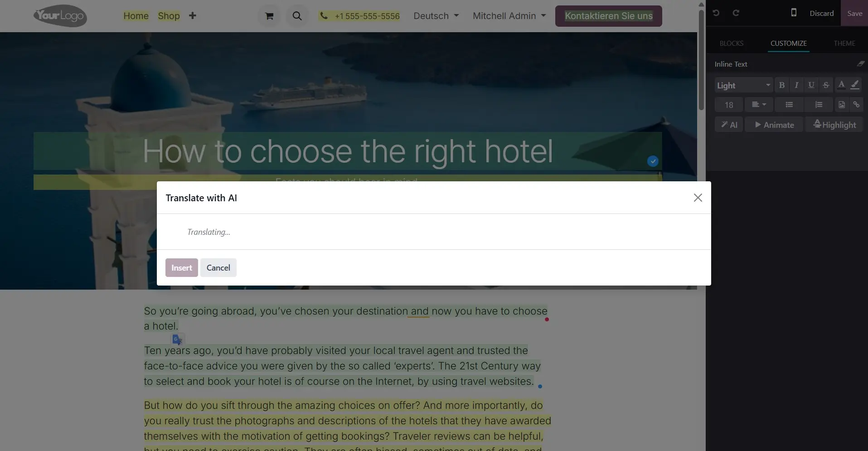Insert a link with chain icon
The height and width of the screenshot is (451, 868).
tap(856, 105)
